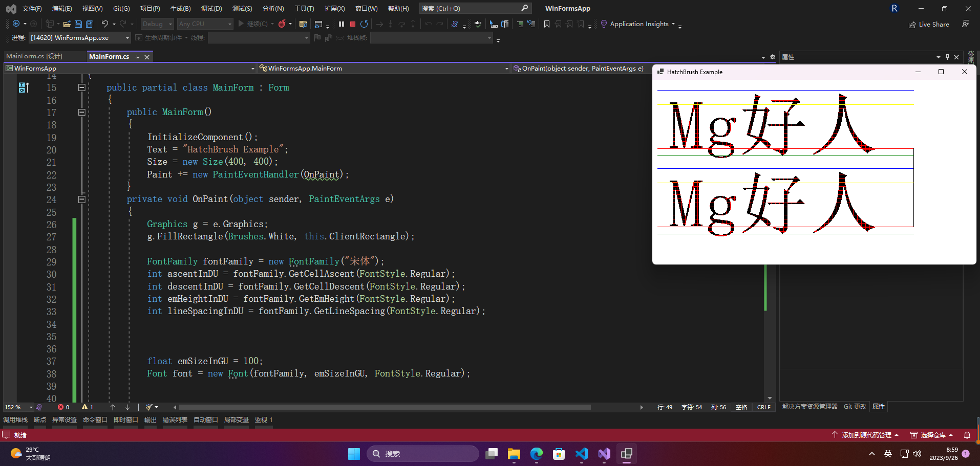Image resolution: width=980 pixels, height=466 pixels.
Task: Click the Application Insights lightbulb icon
Action: [604, 24]
